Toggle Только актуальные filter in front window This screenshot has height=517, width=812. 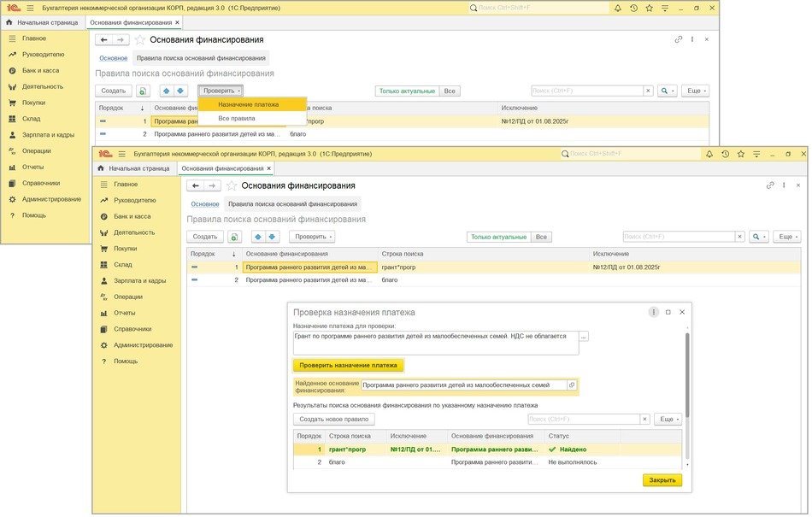point(498,237)
